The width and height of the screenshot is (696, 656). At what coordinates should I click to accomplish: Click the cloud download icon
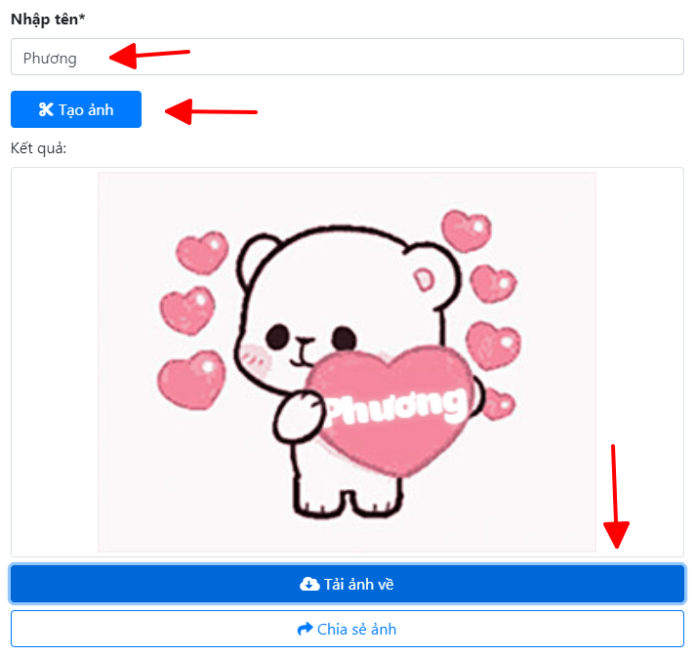pos(309,584)
